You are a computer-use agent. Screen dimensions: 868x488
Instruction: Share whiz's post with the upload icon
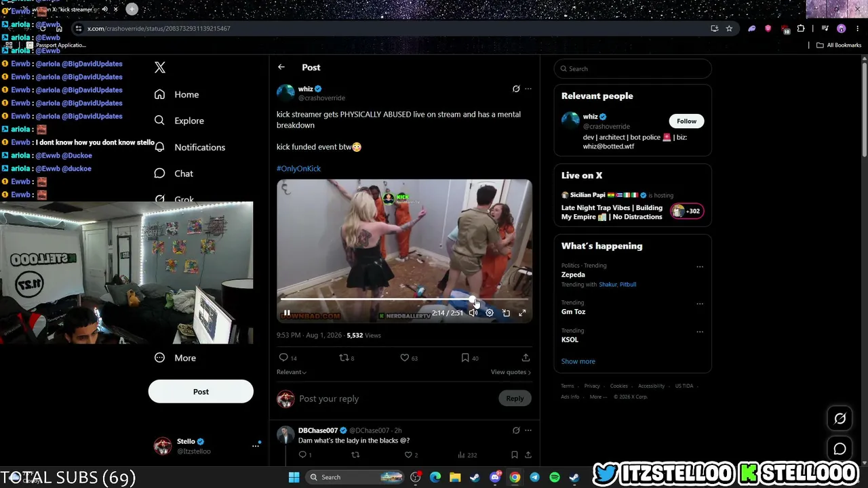526,358
